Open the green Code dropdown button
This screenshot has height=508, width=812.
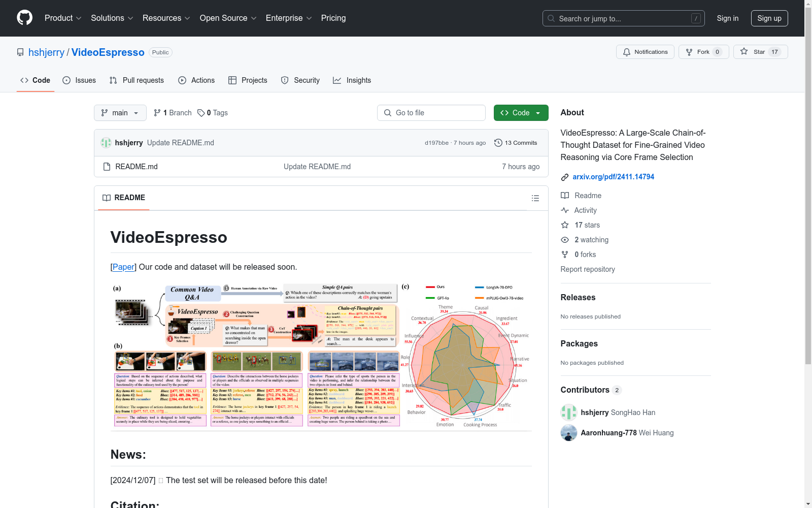[521, 113]
